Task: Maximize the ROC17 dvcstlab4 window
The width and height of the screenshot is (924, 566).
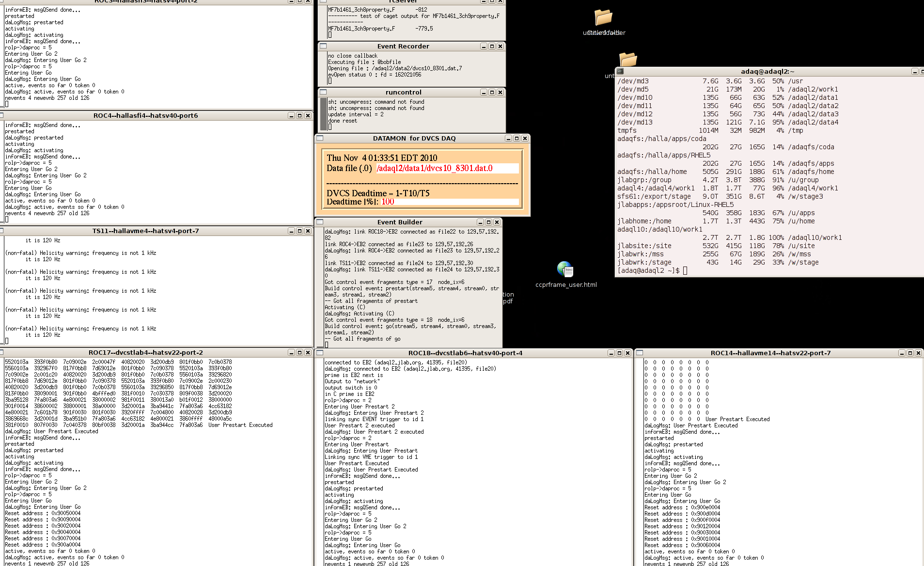Action: click(x=299, y=352)
